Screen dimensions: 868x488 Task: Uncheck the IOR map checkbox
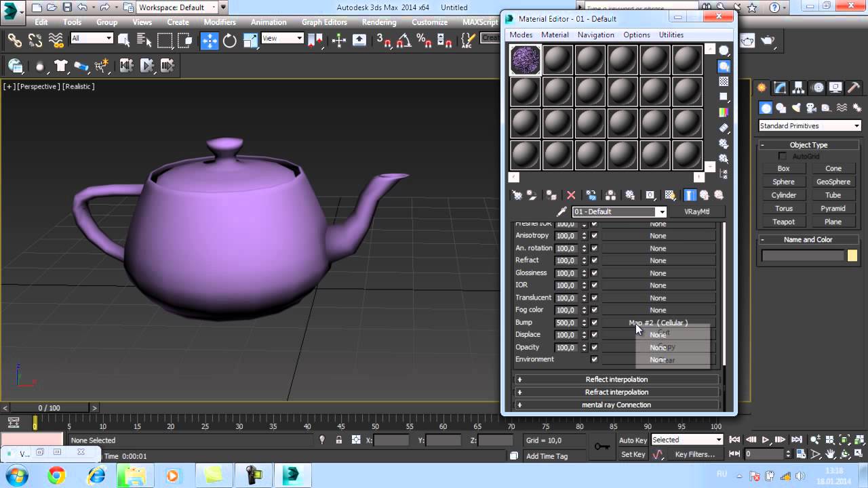(x=594, y=285)
